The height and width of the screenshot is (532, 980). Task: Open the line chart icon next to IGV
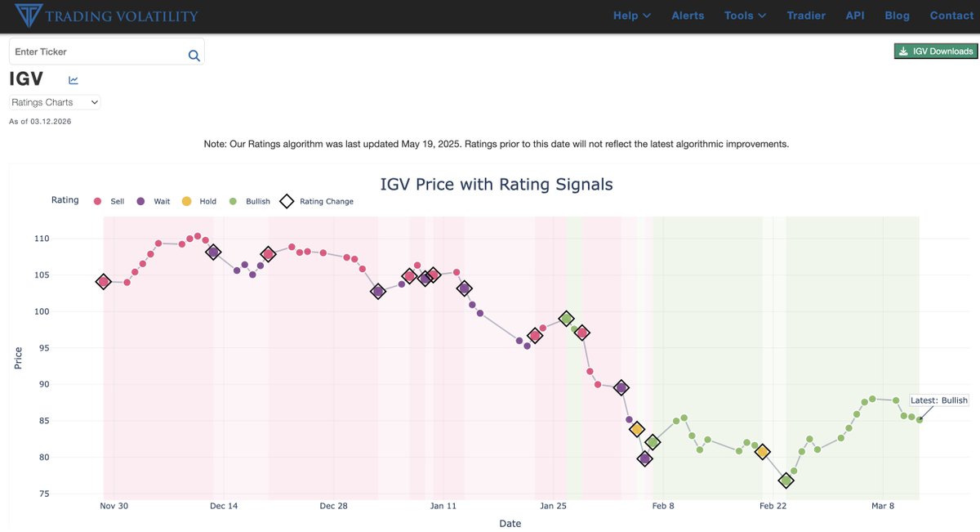(72, 79)
